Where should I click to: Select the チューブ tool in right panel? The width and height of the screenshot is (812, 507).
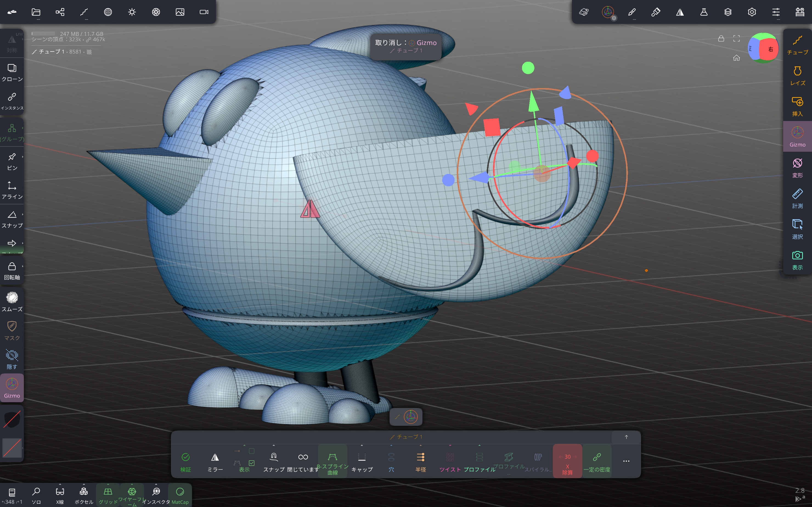[x=797, y=45]
